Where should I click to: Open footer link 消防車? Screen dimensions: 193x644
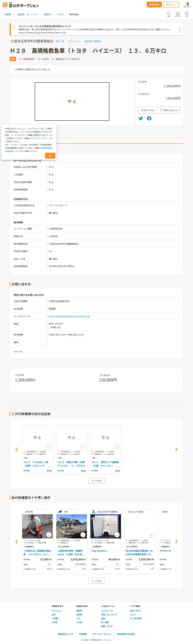pos(79,615)
